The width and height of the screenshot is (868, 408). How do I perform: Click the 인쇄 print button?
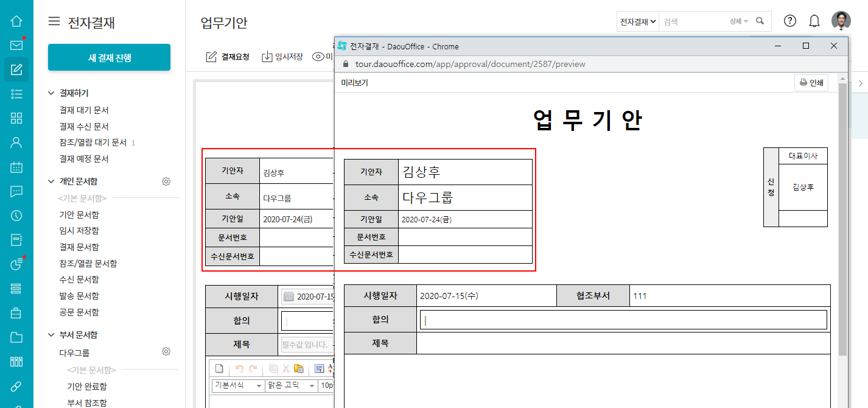click(811, 83)
